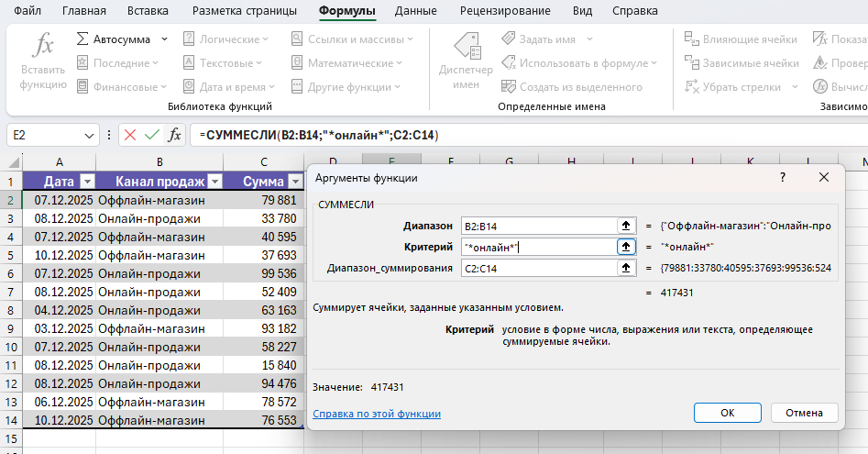Click into the Критерий input field
This screenshot has width=868, height=454.
click(537, 247)
